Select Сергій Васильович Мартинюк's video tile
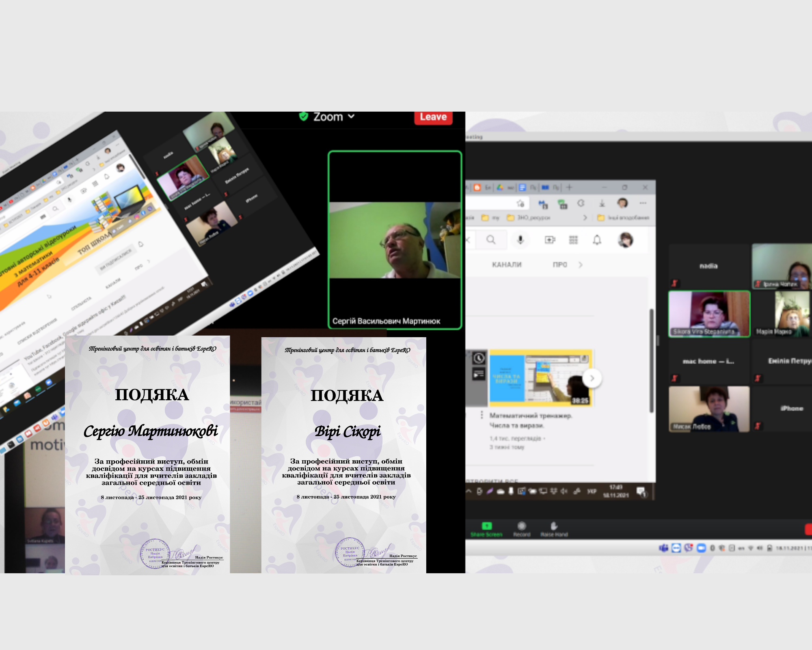812x650 pixels. tap(395, 240)
